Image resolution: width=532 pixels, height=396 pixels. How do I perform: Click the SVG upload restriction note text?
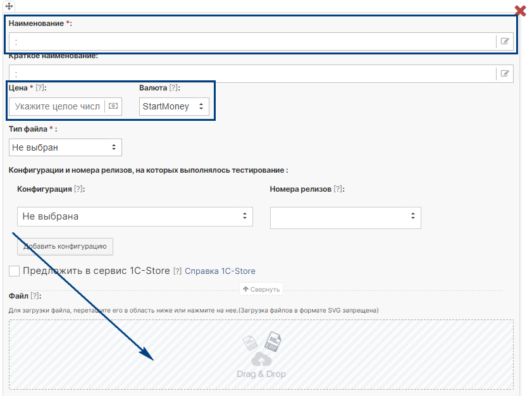point(309,310)
